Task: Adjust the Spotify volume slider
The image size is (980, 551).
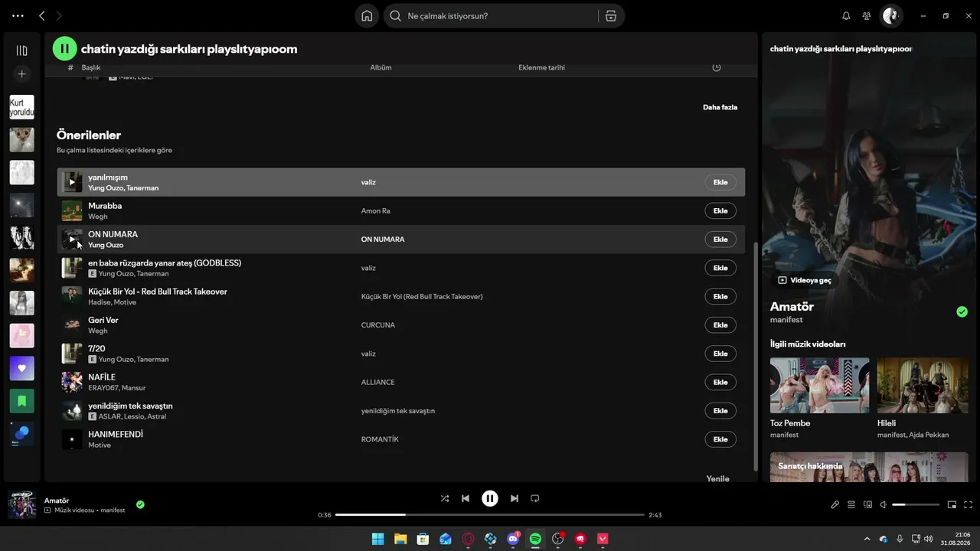Action: click(916, 504)
